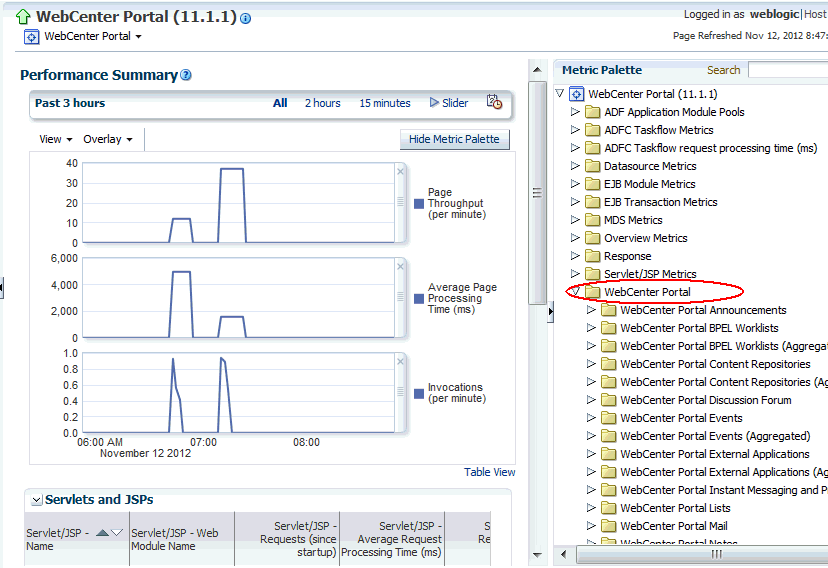Open the Table View link

click(490, 472)
